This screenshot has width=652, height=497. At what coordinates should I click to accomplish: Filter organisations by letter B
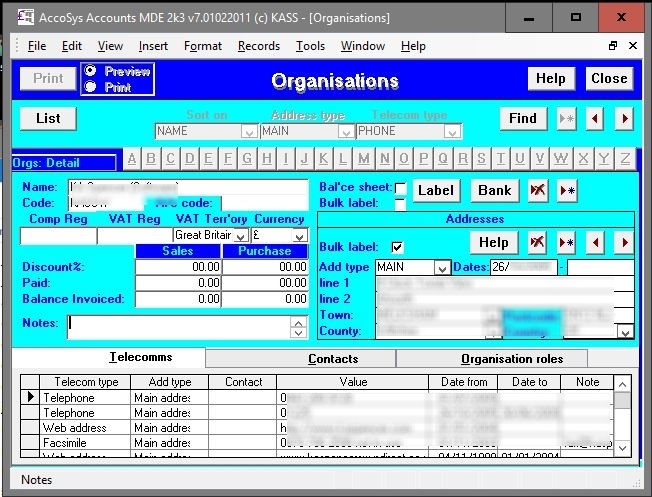tap(151, 158)
